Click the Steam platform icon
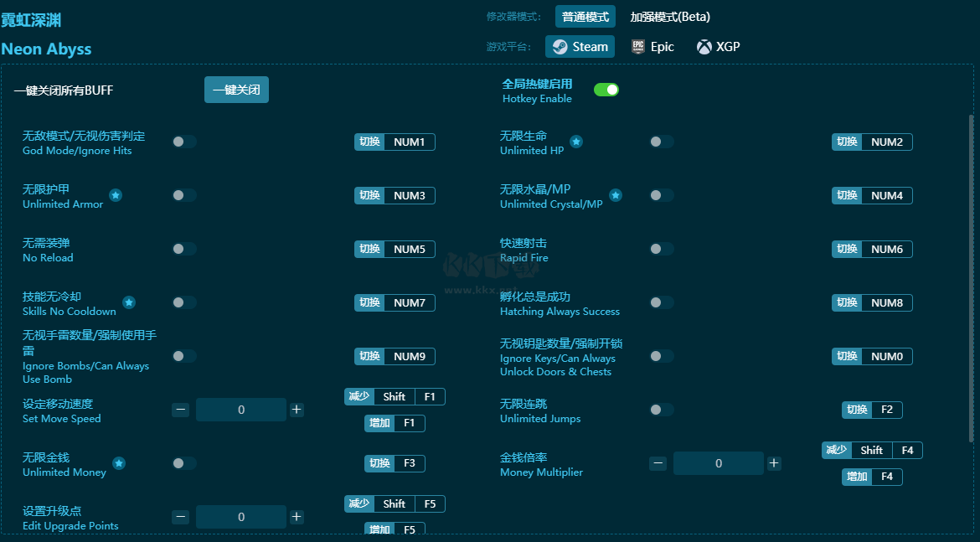The height and width of the screenshot is (542, 980). (560, 47)
